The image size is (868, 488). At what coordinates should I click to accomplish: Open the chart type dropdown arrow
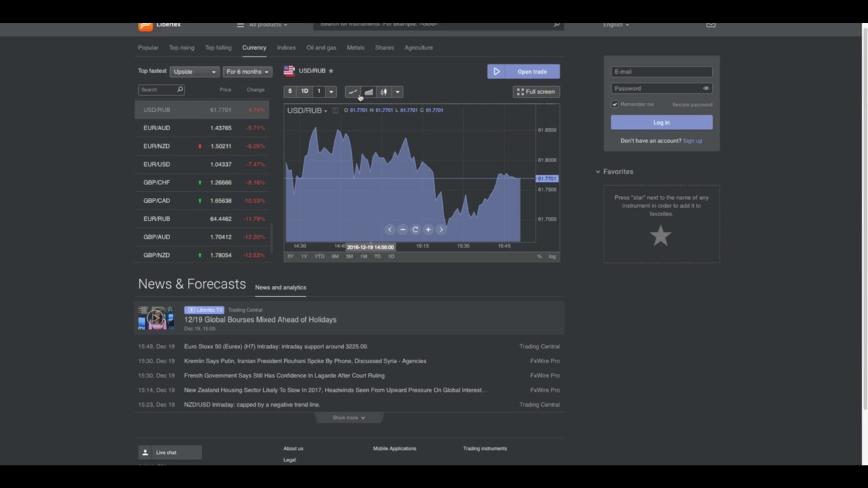coord(397,92)
